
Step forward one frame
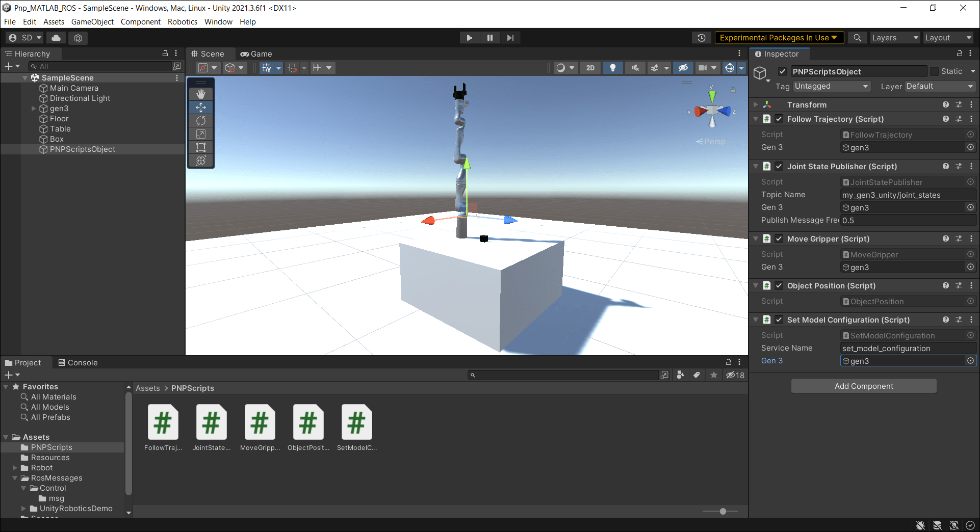click(510, 38)
